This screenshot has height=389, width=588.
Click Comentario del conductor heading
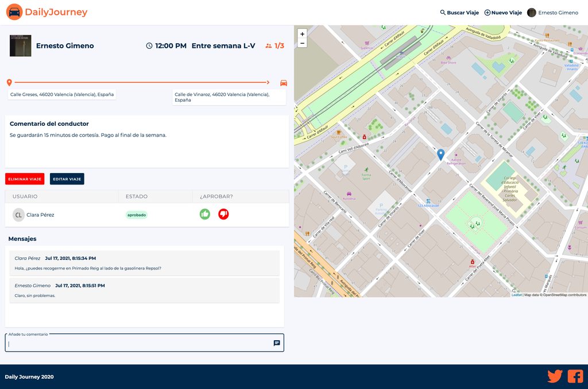49,124
